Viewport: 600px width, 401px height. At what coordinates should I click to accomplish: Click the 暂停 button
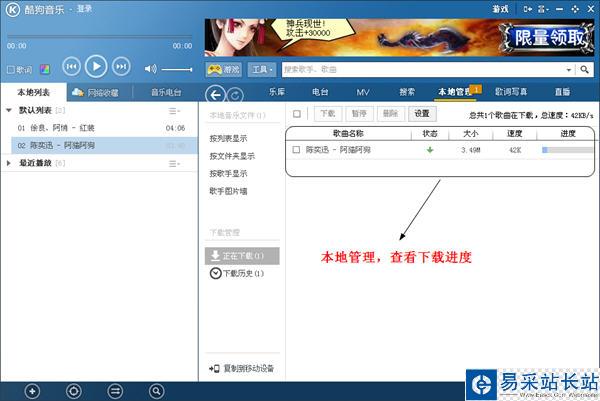[x=359, y=114]
